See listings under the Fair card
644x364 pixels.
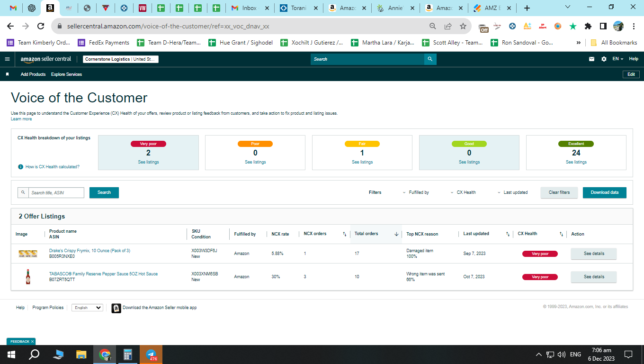(x=362, y=162)
